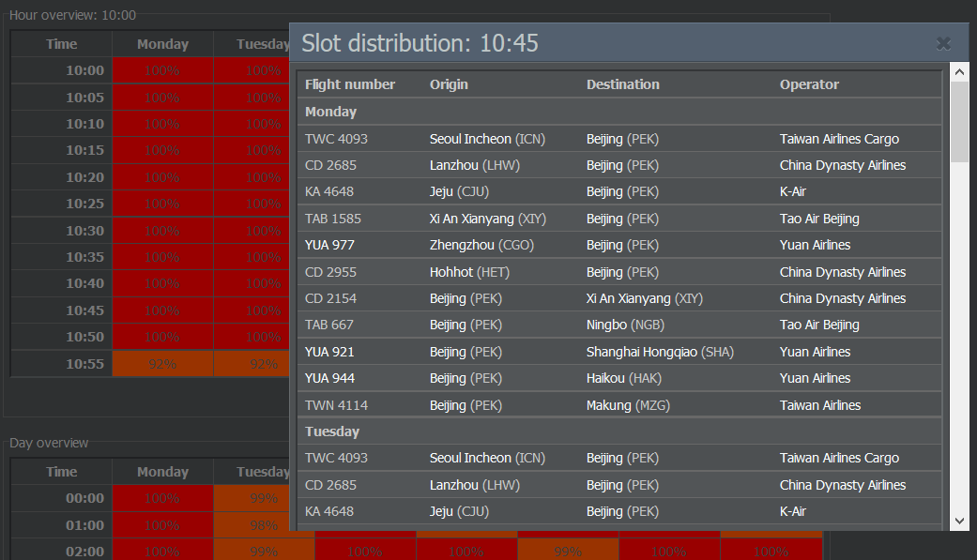The image size is (977, 560).
Task: Click Monday header in Hour overview table
Action: 162,44
